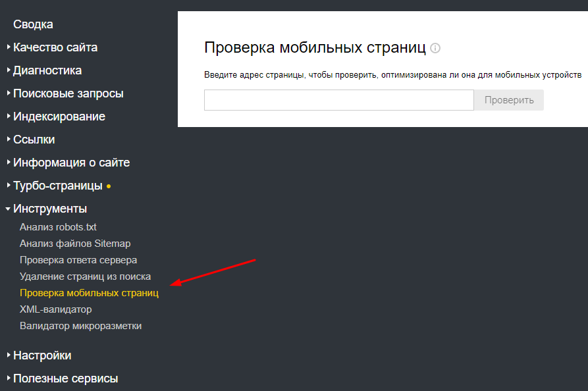
Task: Click the Проверить button
Action: pyautogui.click(x=509, y=100)
